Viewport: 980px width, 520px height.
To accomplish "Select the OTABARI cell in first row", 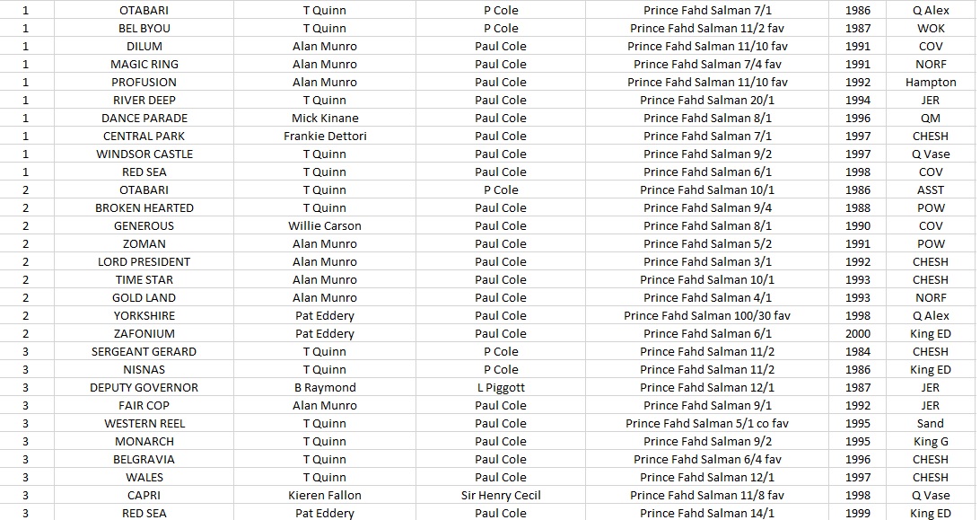I will (144, 10).
